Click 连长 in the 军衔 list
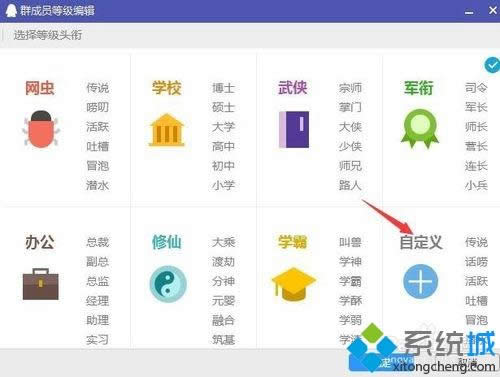Viewport: 500px width, 377px height. click(x=476, y=166)
